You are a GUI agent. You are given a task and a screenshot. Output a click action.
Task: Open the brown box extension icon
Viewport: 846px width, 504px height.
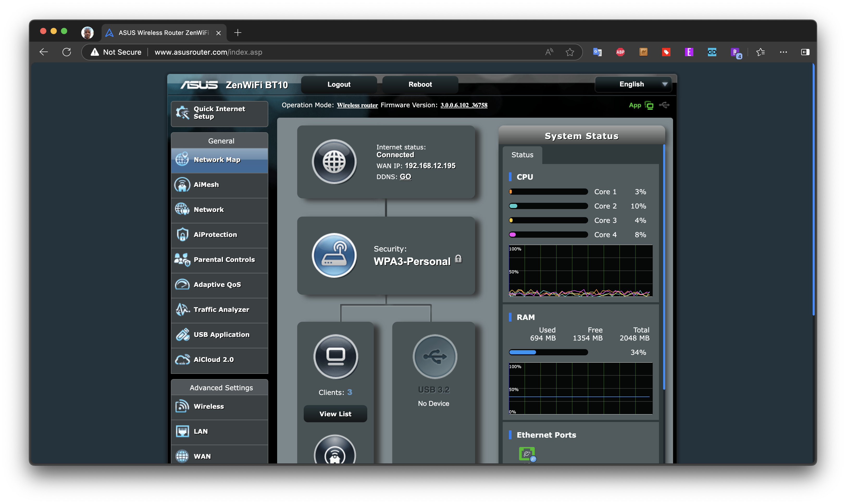click(x=643, y=52)
